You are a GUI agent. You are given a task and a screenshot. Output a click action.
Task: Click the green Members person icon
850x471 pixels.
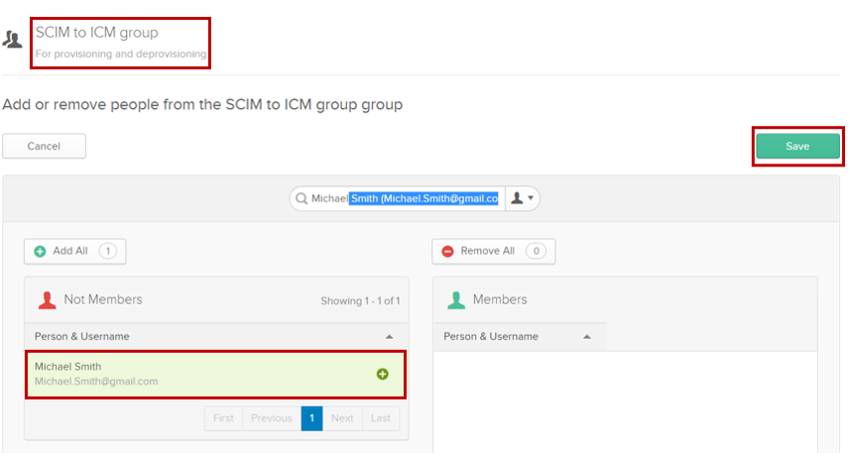456,300
